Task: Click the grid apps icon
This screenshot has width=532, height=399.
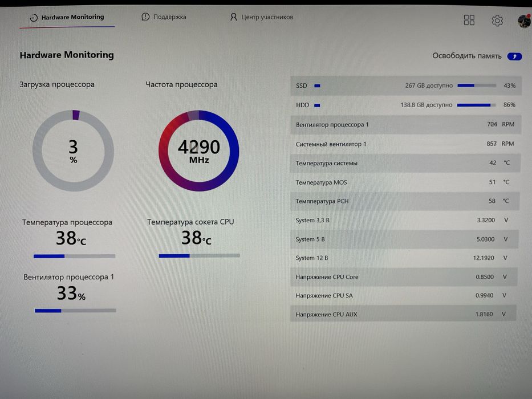Action: click(469, 20)
